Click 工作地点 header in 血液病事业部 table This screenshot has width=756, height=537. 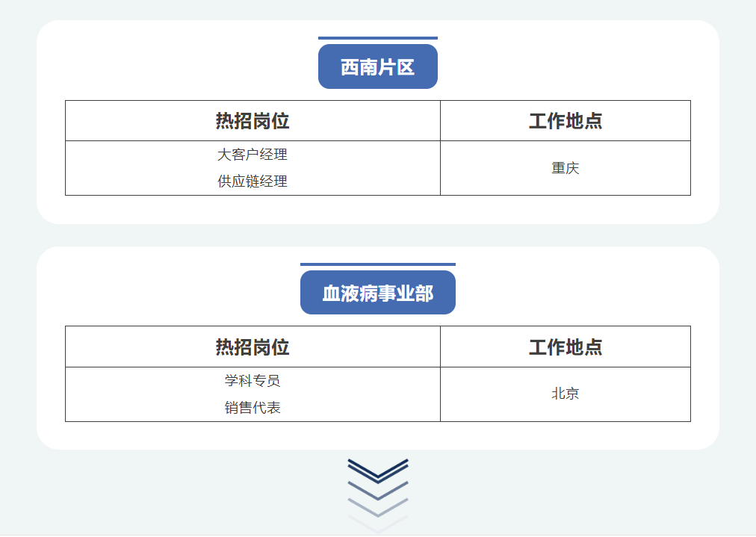pyautogui.click(x=565, y=347)
